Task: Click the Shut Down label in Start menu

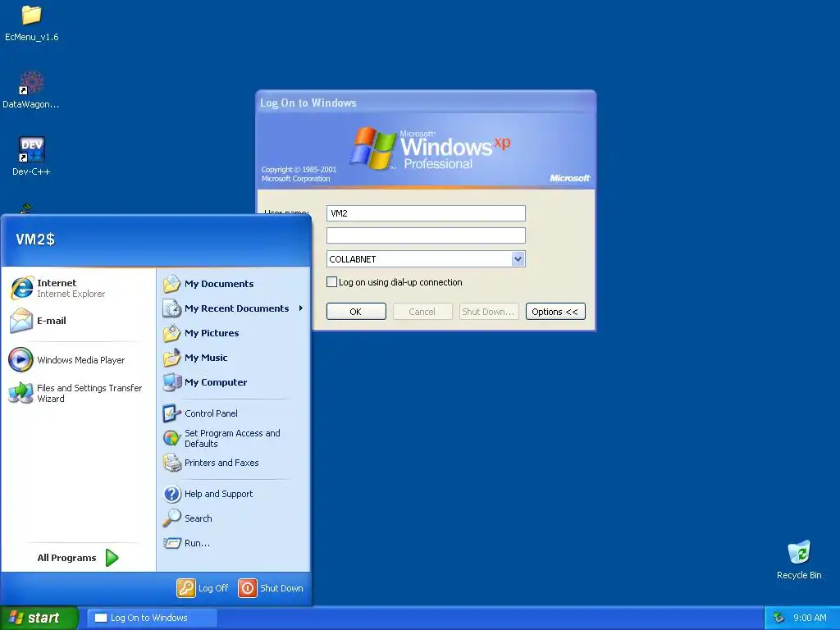Action: (x=282, y=588)
